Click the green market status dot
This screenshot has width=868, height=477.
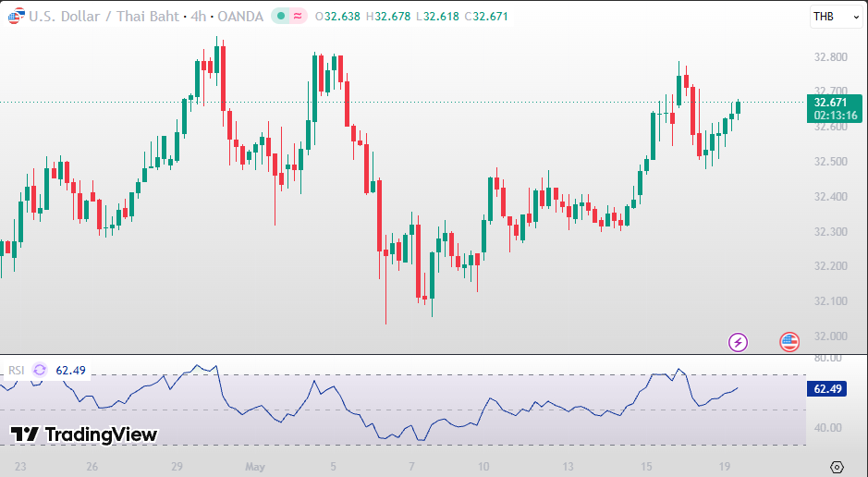click(281, 17)
